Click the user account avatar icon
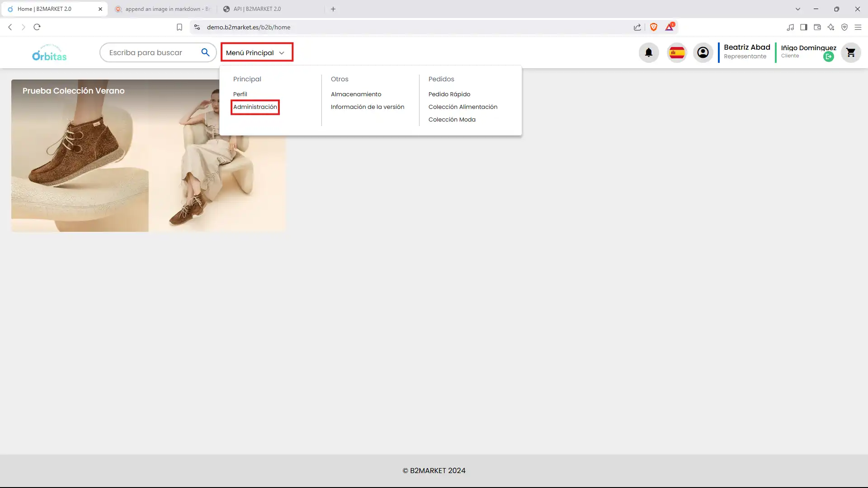868x488 pixels. (703, 52)
